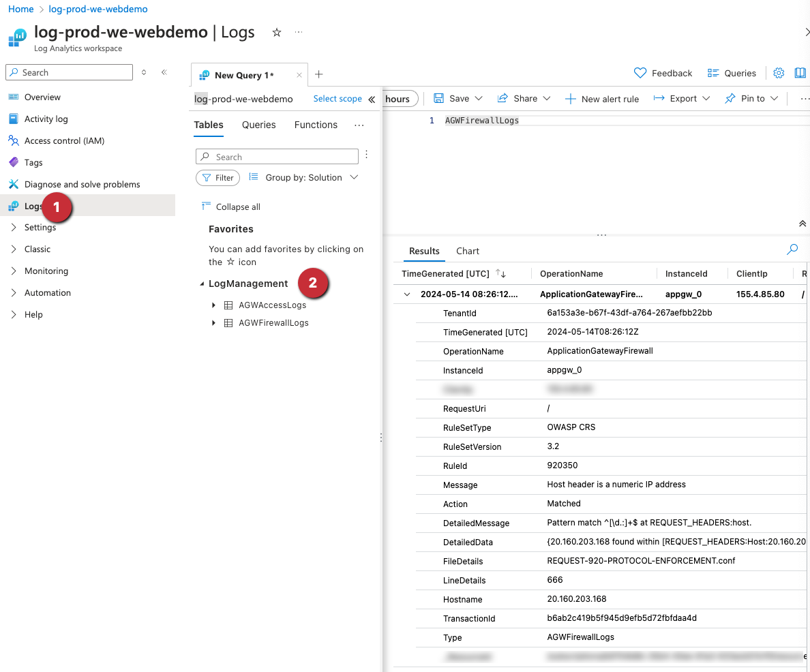This screenshot has height=672, width=810.
Task: Close the New Query 1 tab
Action: (299, 75)
